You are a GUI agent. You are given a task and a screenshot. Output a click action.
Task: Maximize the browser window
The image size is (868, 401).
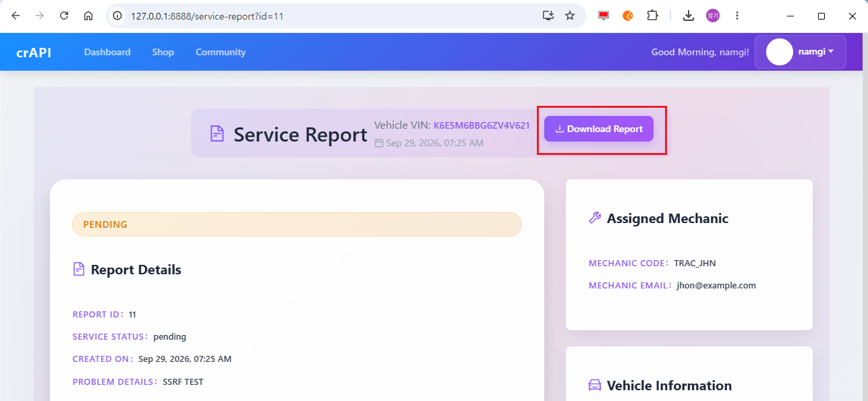click(x=821, y=16)
